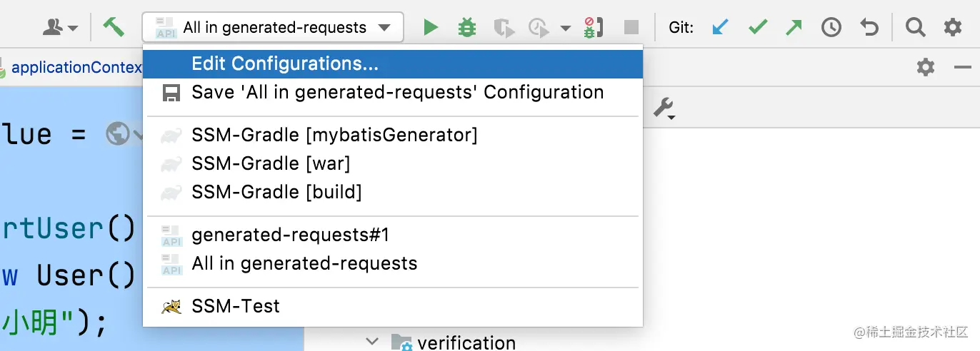Image resolution: width=980 pixels, height=351 pixels.
Task: Show Git history clock icon
Action: [x=831, y=28]
